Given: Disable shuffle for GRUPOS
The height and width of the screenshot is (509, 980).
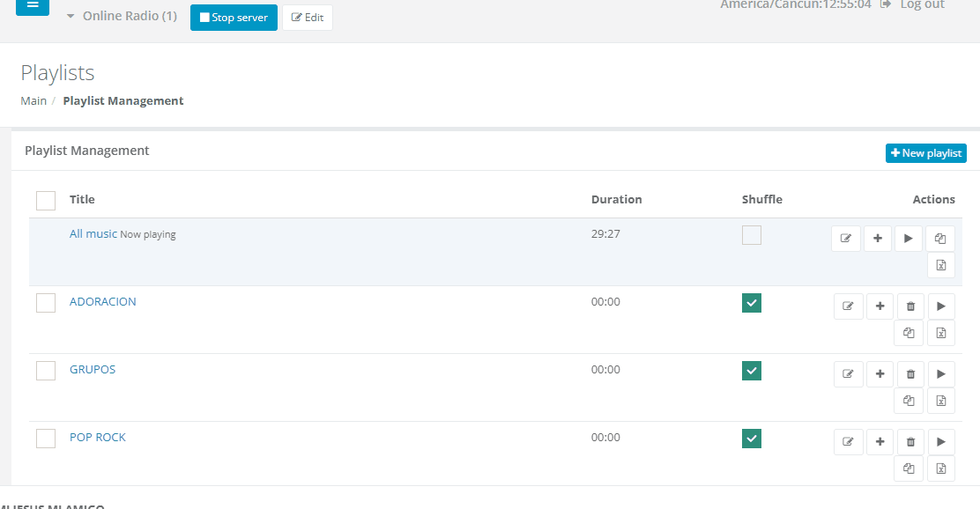Looking at the screenshot, I should (751, 371).
